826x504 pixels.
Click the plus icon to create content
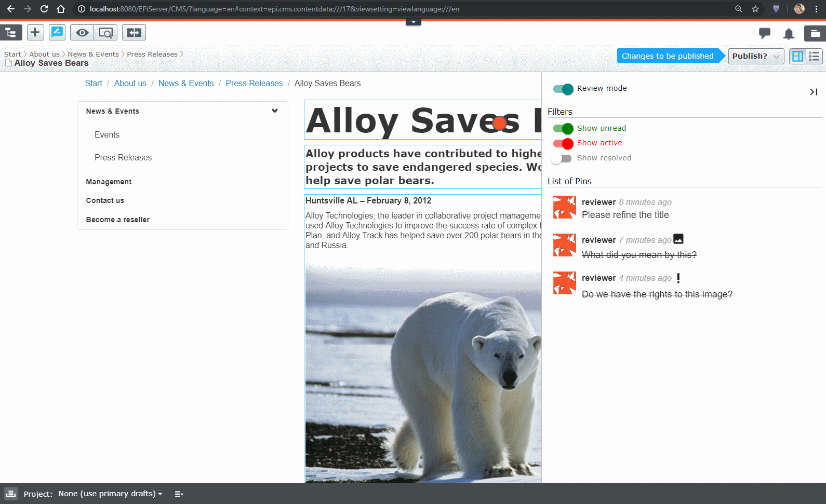pos(35,33)
